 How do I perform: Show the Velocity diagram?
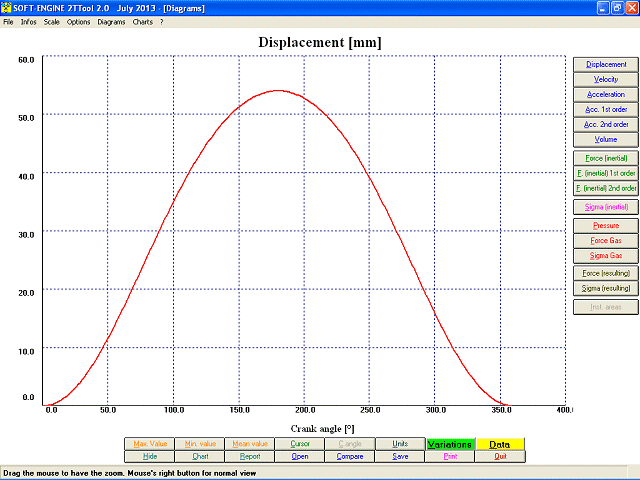click(605, 79)
